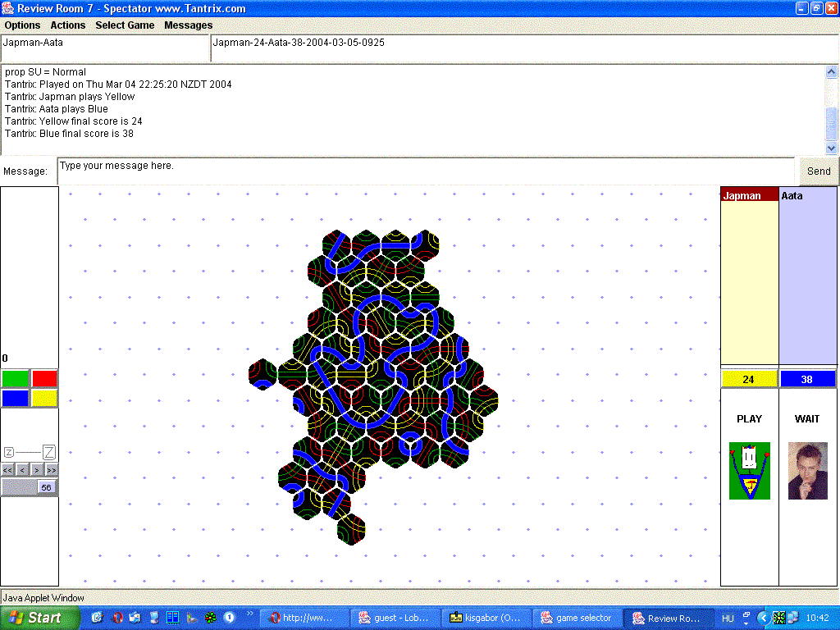Select the blue color swatch

coord(15,398)
